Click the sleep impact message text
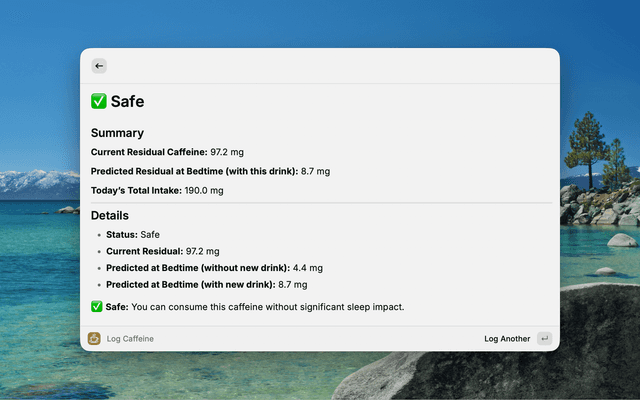640x400 pixels. [267, 307]
